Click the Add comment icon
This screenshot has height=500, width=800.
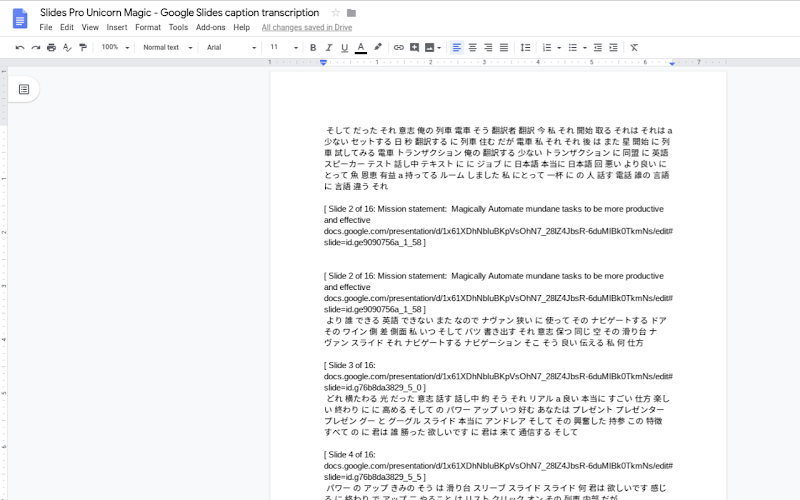[414, 47]
